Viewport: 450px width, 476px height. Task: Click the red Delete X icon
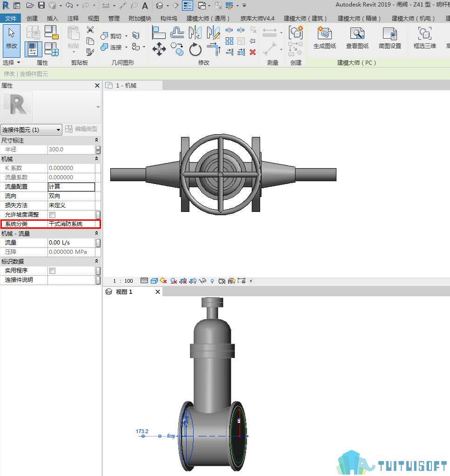click(253, 52)
